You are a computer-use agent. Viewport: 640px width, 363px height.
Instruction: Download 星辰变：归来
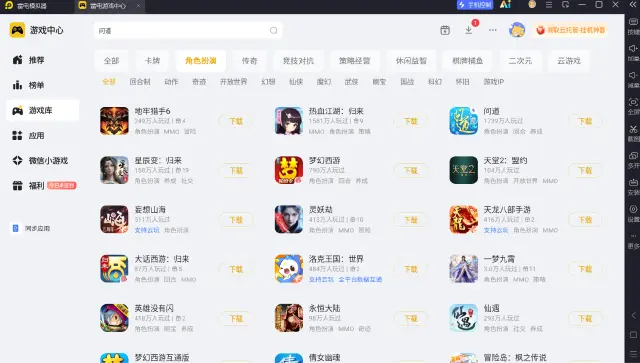point(236,171)
